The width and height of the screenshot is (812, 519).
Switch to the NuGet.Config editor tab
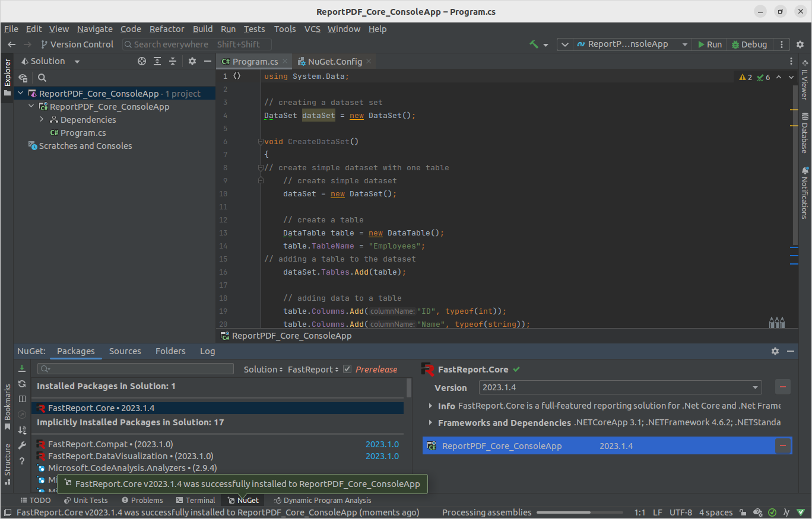coord(334,62)
